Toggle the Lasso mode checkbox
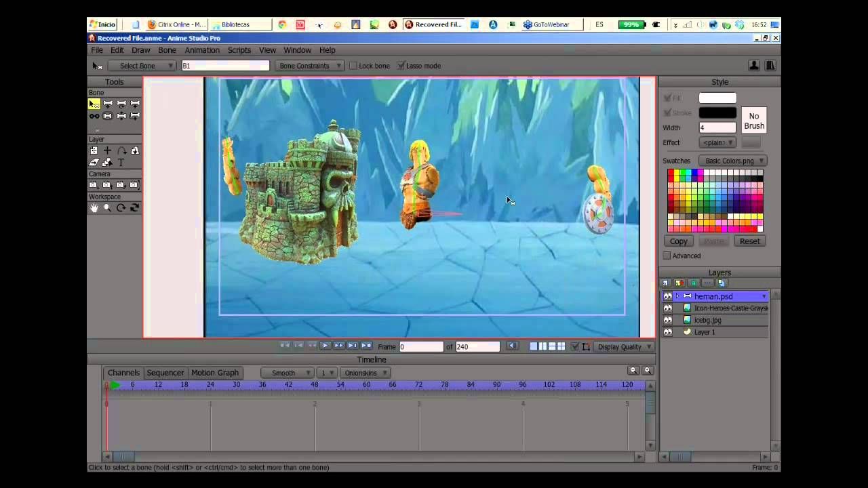 [x=401, y=66]
